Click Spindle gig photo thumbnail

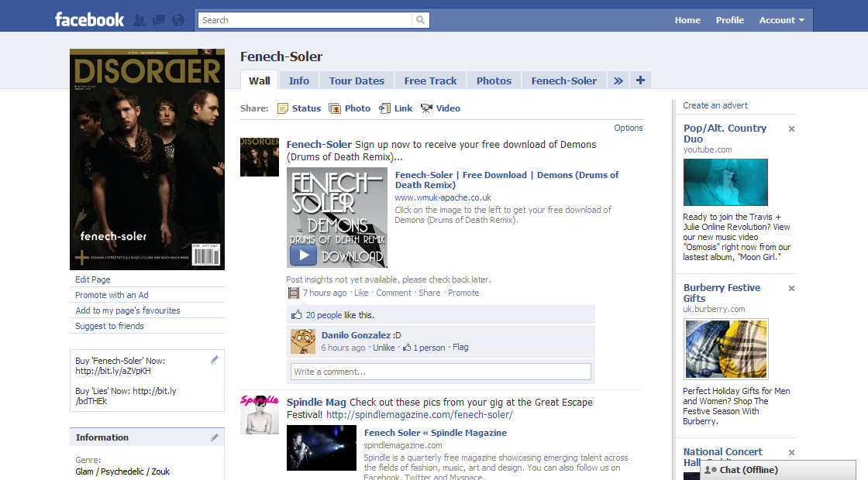click(322, 448)
